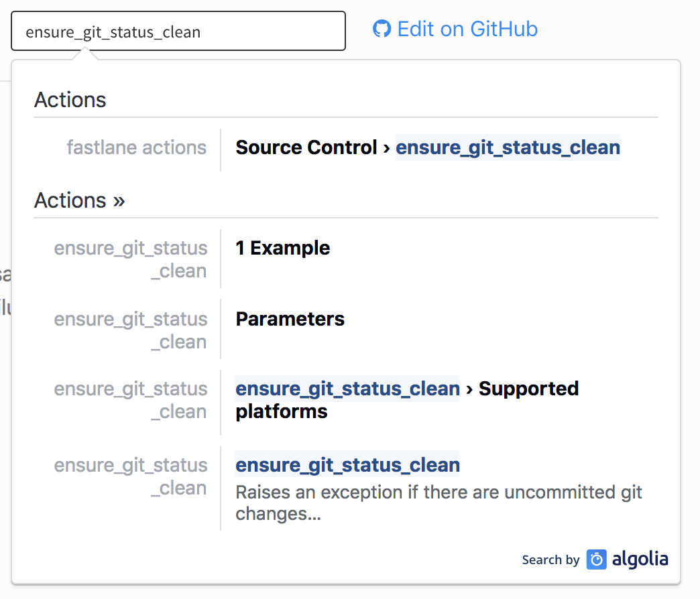Click the ensure_git_status _clean label beside Supported platforms
This screenshot has height=599, width=700.
point(131,399)
